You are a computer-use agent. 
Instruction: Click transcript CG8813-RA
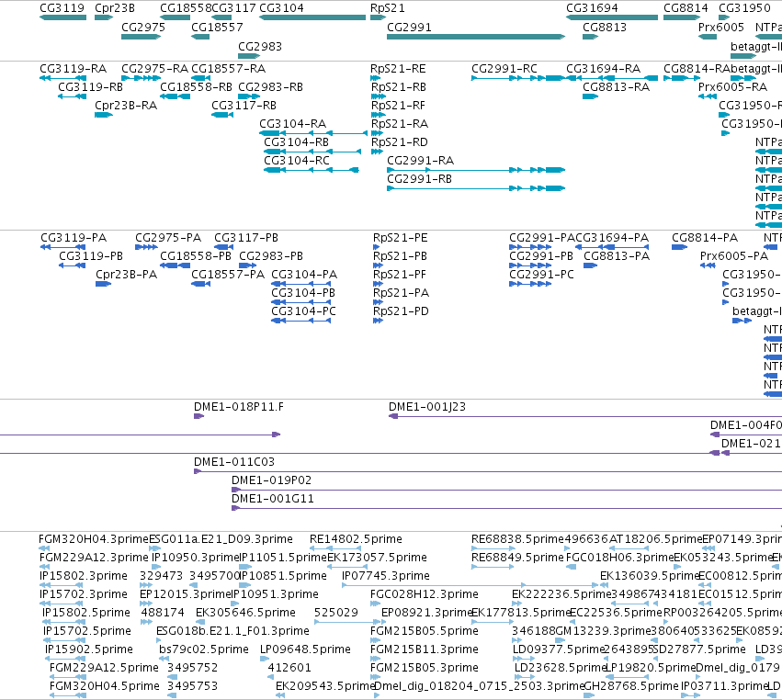pyautogui.click(x=591, y=96)
